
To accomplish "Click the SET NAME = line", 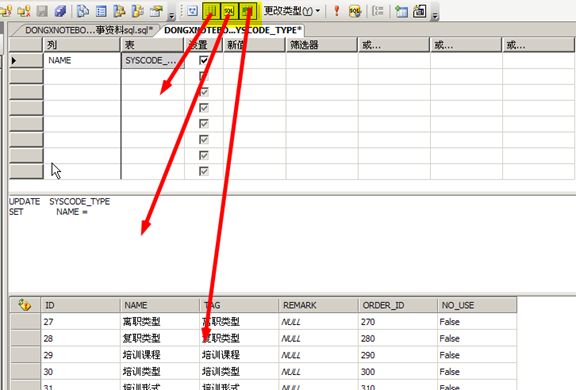I will (x=48, y=212).
